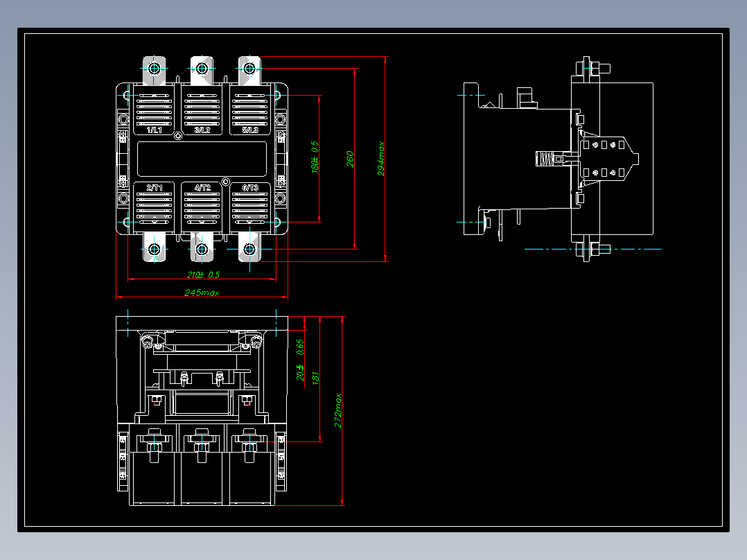Viewport: 747px width, 560px height.
Task: Select the 210±0.5 horizontal dimension text
Action: [204, 275]
